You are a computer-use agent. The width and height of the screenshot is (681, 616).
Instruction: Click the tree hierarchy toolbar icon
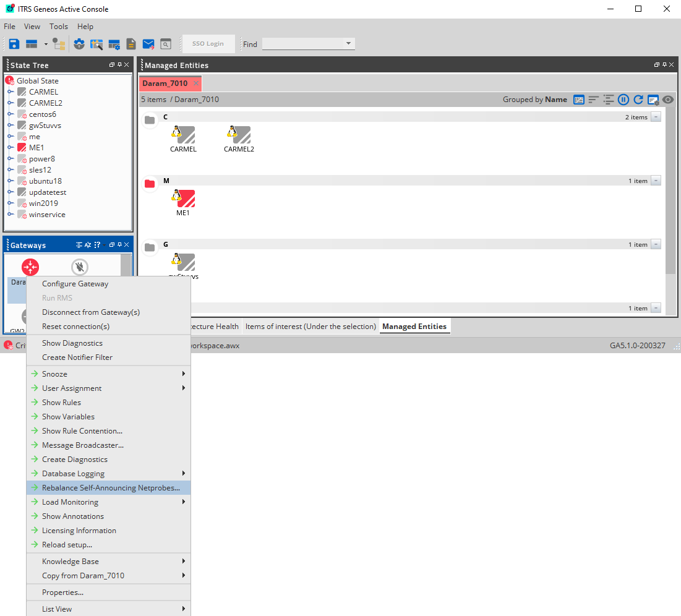pyautogui.click(x=59, y=44)
